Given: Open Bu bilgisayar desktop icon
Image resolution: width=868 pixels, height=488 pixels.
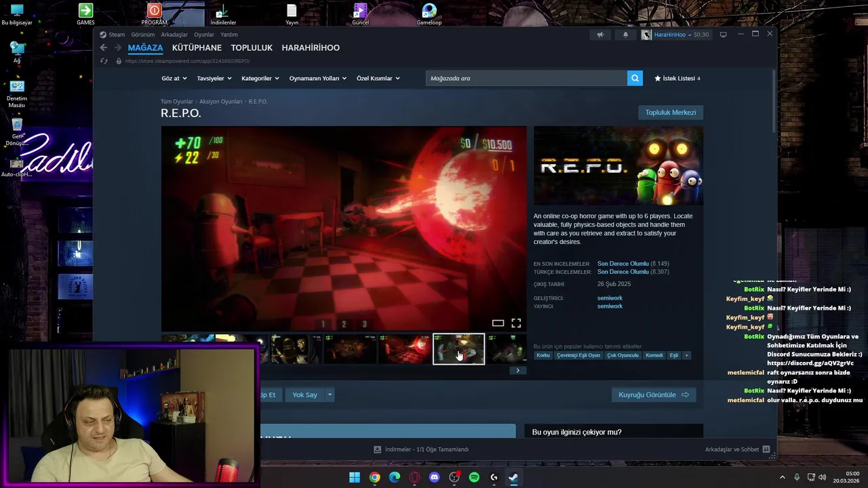Looking at the screenshot, I should click(x=17, y=14).
